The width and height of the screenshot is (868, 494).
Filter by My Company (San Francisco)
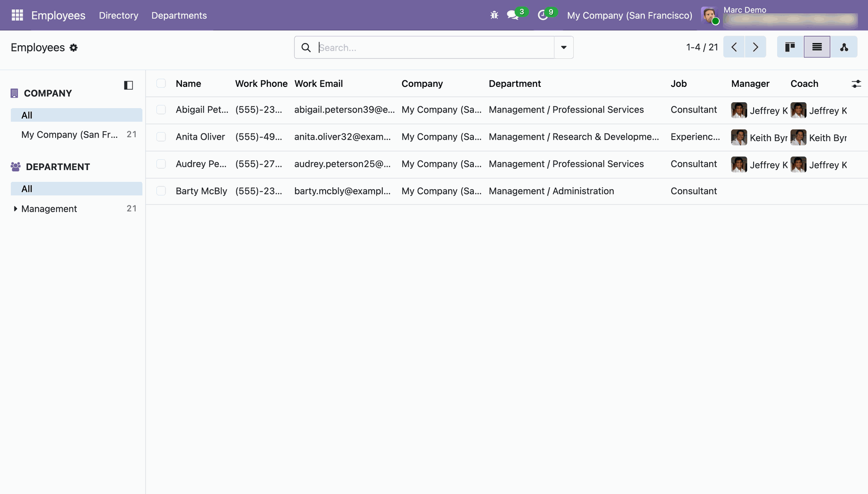tap(69, 135)
